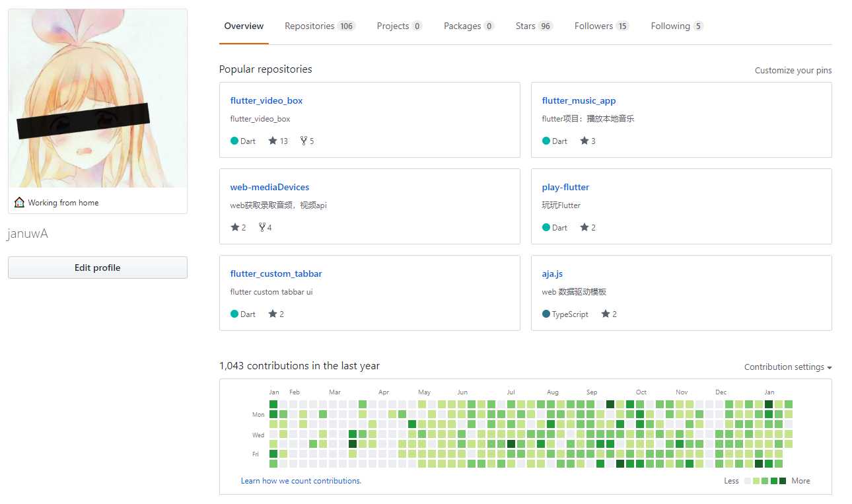This screenshot has width=852, height=504.
Task: Click star icon of aja.js
Action: coord(606,314)
